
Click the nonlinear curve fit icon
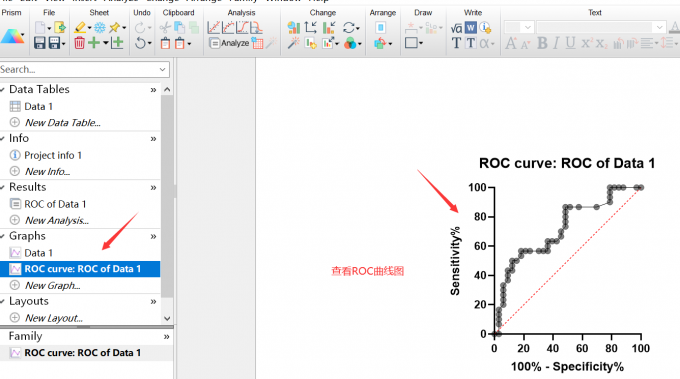pyautogui.click(x=228, y=28)
